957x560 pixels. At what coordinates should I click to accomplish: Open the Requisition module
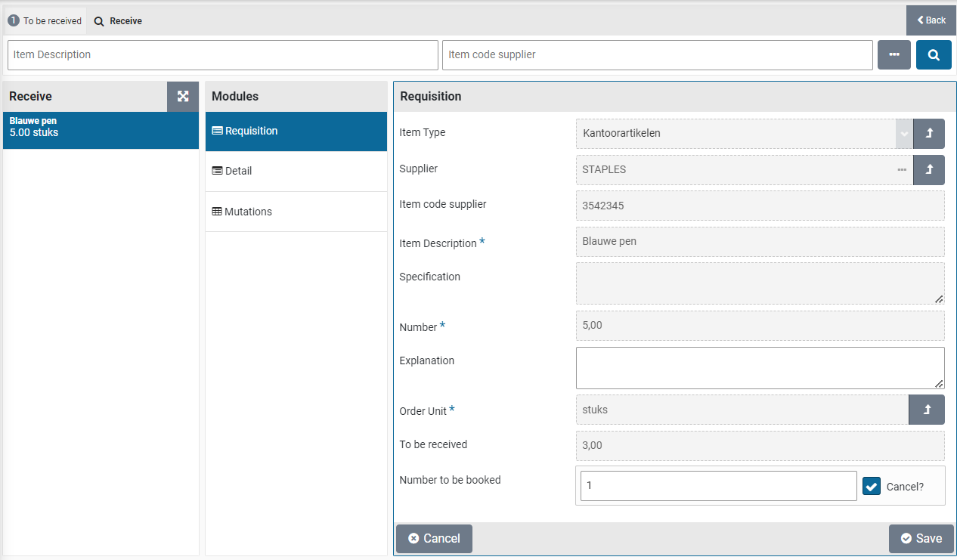pos(296,131)
